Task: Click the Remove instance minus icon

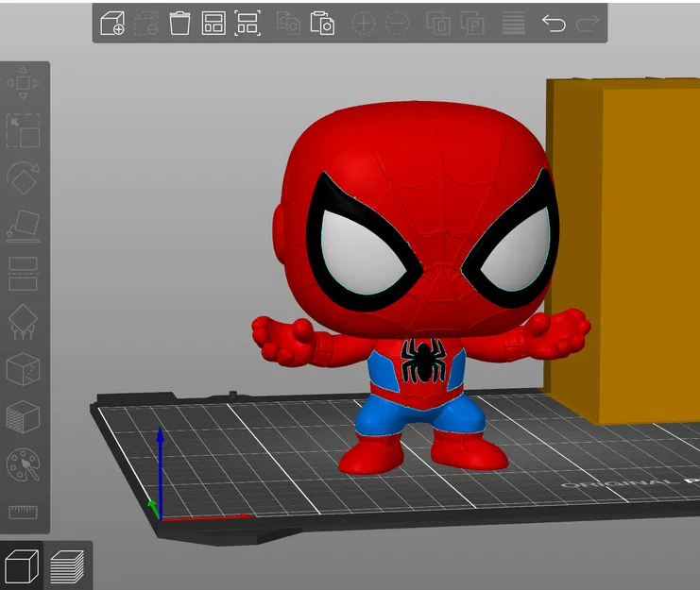Action: [x=397, y=24]
